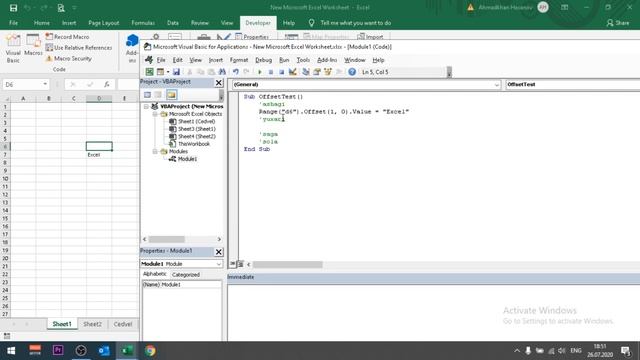Viewport: 640px width, 360px height.
Task: Select ThisWorkbook in project tree
Action: [x=193, y=144]
